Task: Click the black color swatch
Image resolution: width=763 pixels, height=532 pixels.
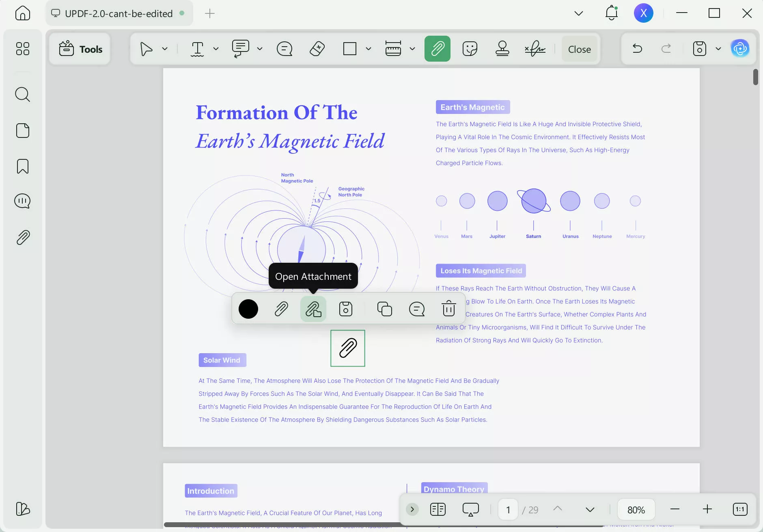Action: (248, 309)
